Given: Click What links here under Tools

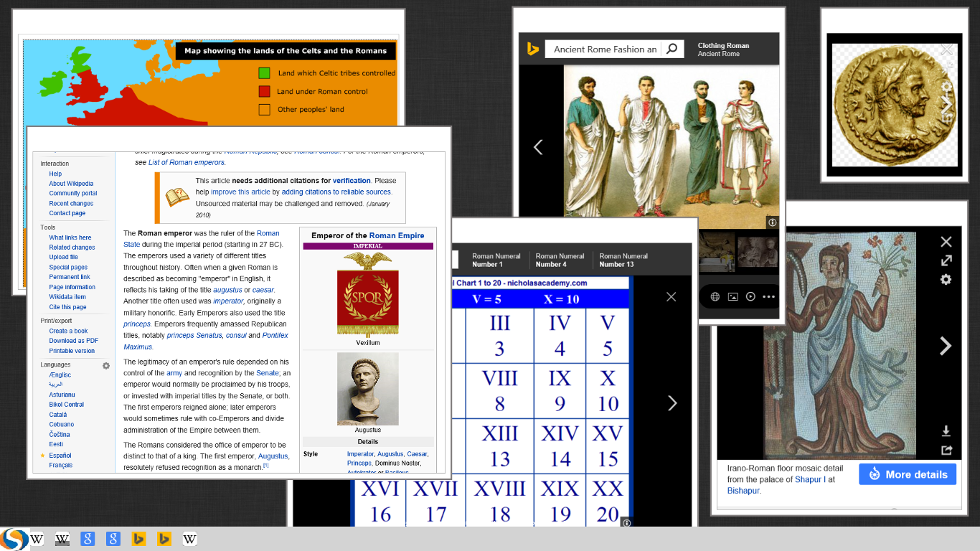Looking at the screenshot, I should (70, 237).
